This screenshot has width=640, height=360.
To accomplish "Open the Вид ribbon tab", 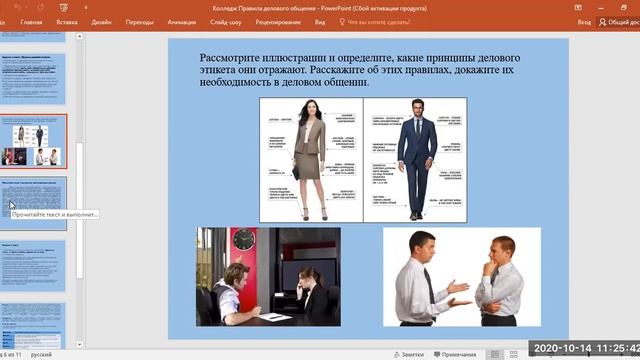I will [320, 22].
